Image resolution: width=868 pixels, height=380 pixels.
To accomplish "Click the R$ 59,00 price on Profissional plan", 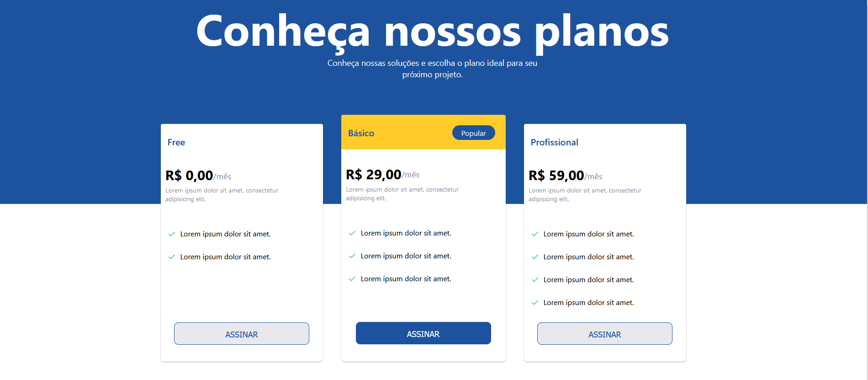I will [556, 175].
